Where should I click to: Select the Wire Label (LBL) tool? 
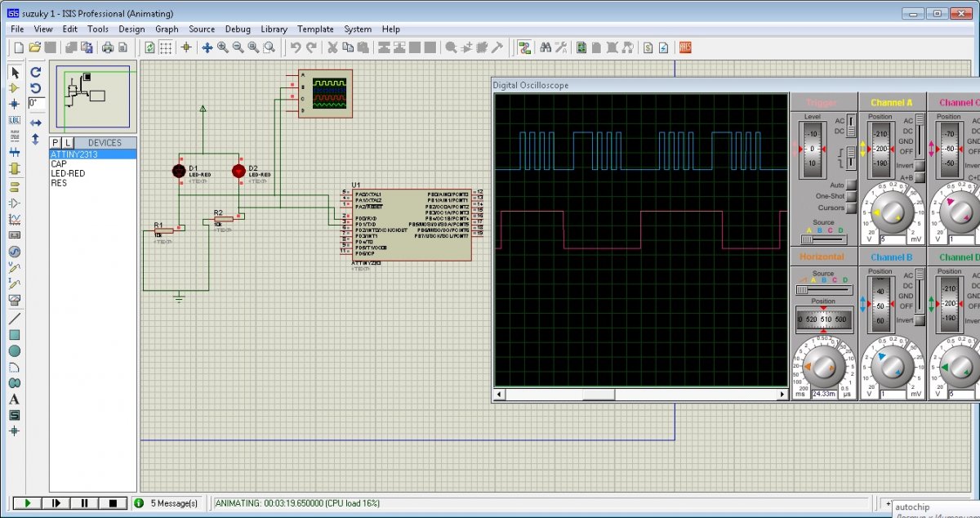(14, 120)
